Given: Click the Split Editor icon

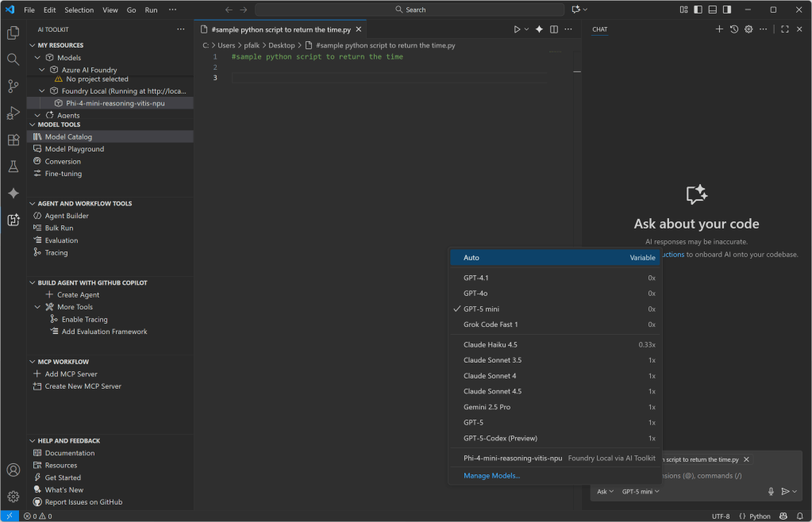Looking at the screenshot, I should click(554, 29).
